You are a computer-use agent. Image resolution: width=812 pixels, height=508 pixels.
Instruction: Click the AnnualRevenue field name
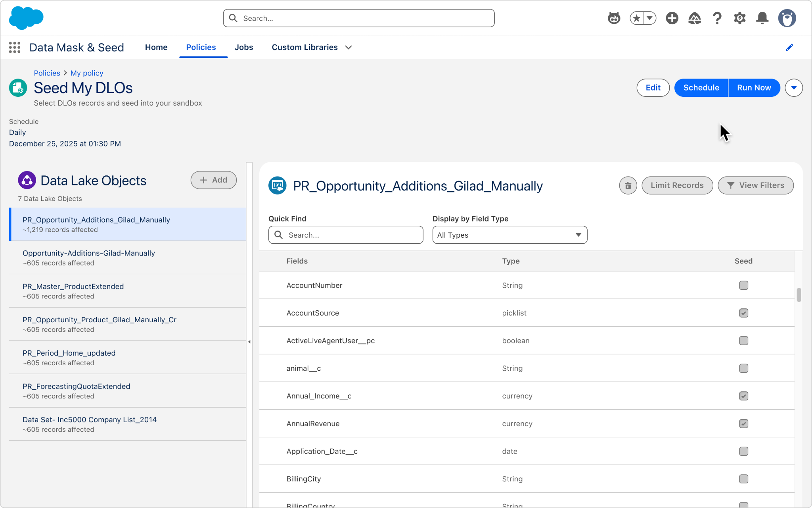click(x=313, y=424)
